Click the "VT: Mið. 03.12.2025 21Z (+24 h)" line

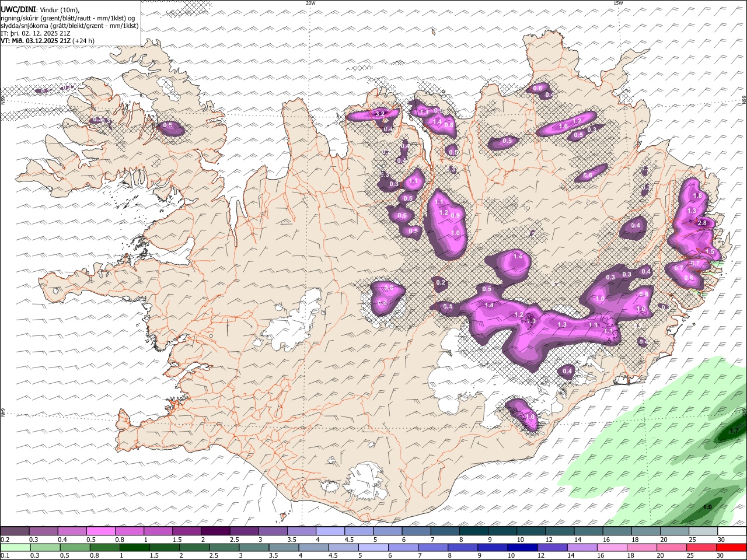coord(48,41)
